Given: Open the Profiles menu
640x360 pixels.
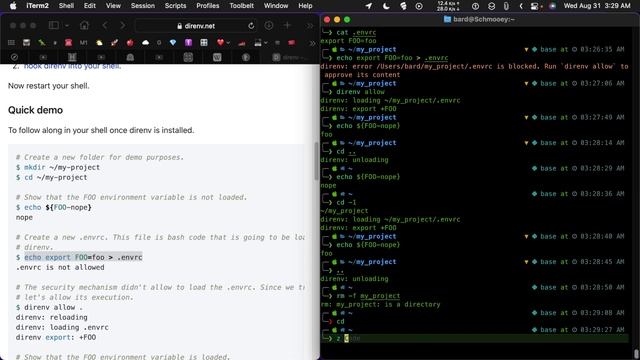Looking at the screenshot, I should 208,6.
